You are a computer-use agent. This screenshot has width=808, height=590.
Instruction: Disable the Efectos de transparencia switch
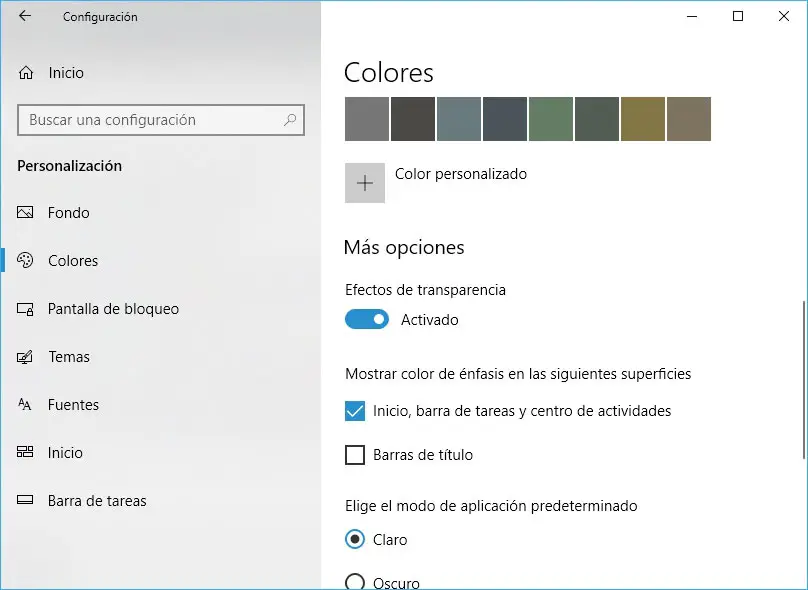pyautogui.click(x=367, y=320)
